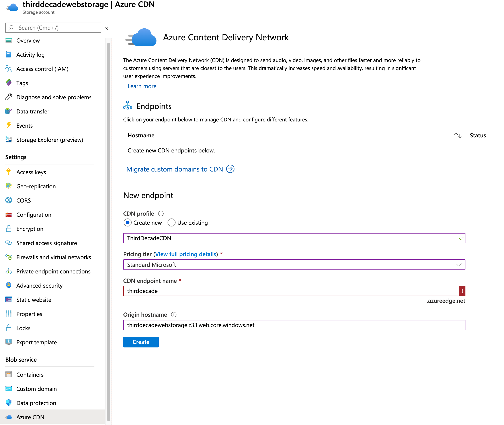
Task: Click inside the CDN endpoint name field
Action: point(265,291)
